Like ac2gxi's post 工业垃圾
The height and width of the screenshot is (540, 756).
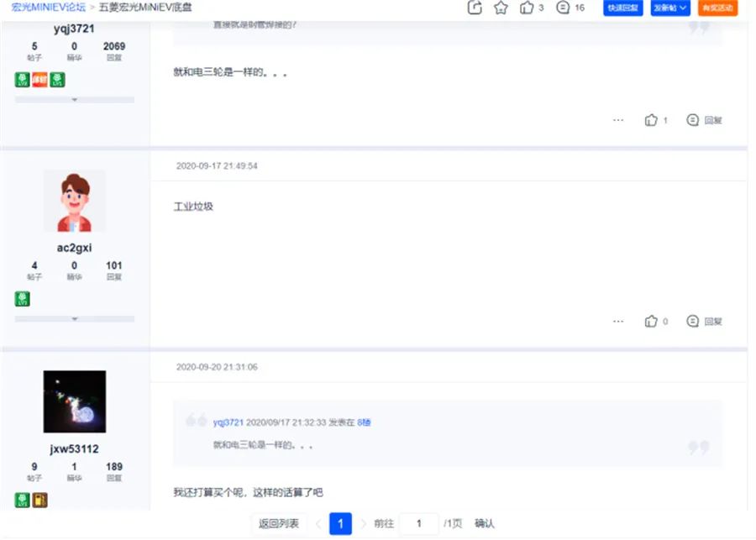point(651,321)
